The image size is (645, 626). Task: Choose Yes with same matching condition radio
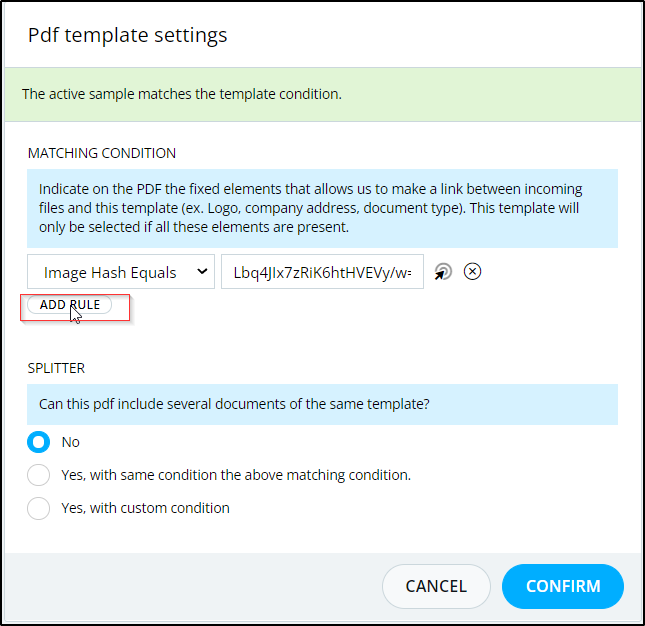point(39,475)
